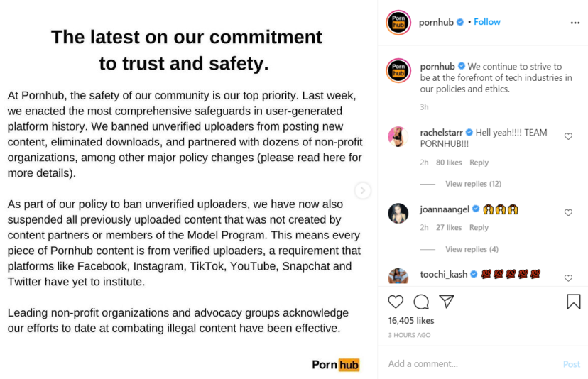Reply to joannaangel's comment
Image resolution: width=588 pixels, height=379 pixels.
pyautogui.click(x=479, y=228)
